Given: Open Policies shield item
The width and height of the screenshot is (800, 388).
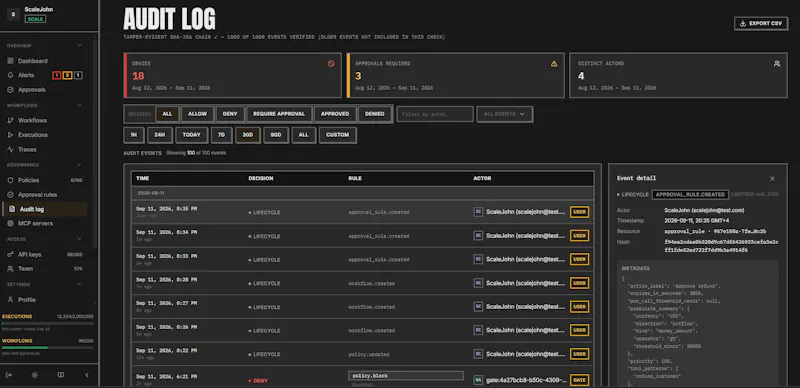Looking at the screenshot, I should [29, 180].
